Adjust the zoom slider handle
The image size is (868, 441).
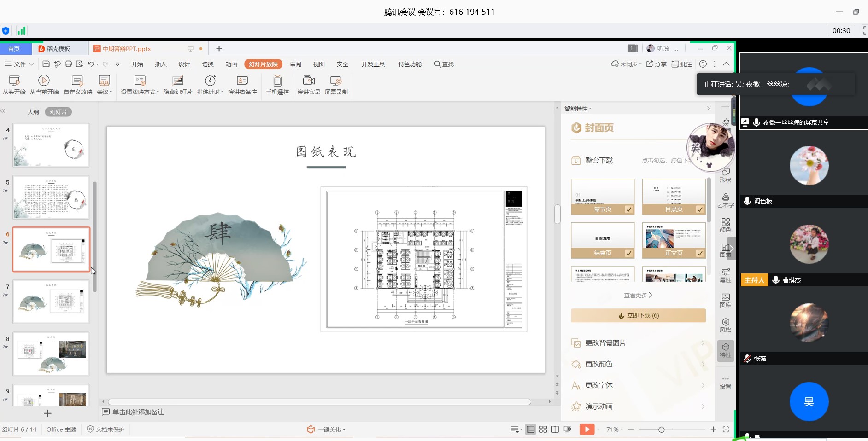coord(661,429)
